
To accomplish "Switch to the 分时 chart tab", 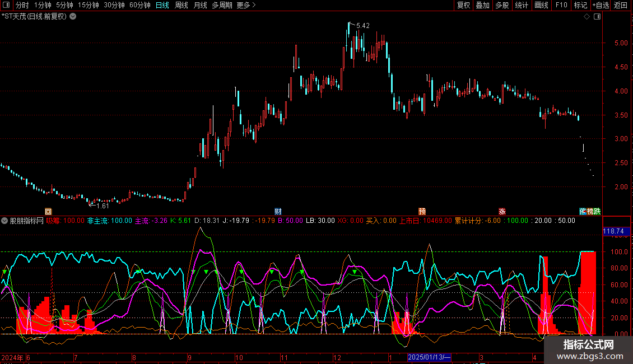I will 22,5.
